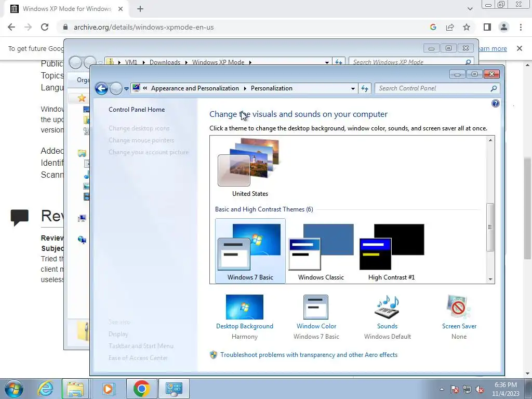Launch Internet Explorer from the taskbar
532x399 pixels.
point(45,389)
